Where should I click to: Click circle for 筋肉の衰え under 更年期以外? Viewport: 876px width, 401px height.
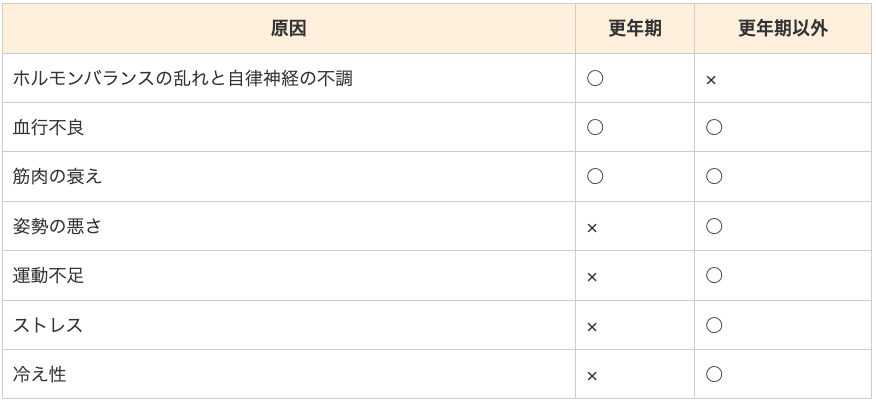714,176
